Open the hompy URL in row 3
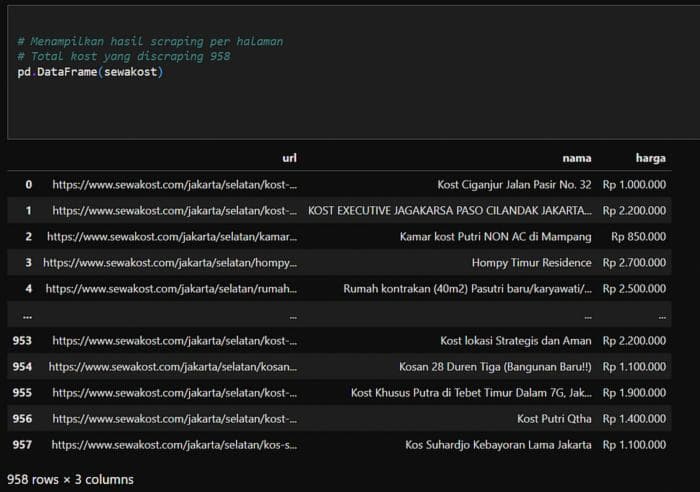This screenshot has height=492, width=700. click(x=170, y=263)
